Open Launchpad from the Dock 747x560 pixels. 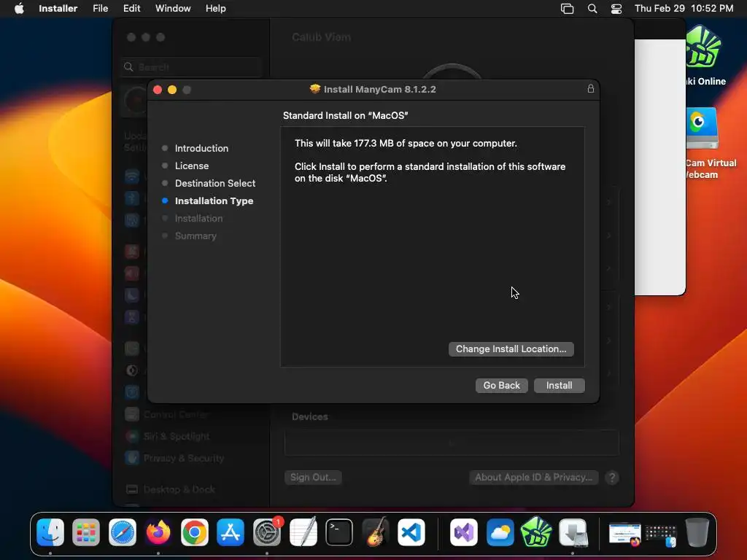(86, 532)
